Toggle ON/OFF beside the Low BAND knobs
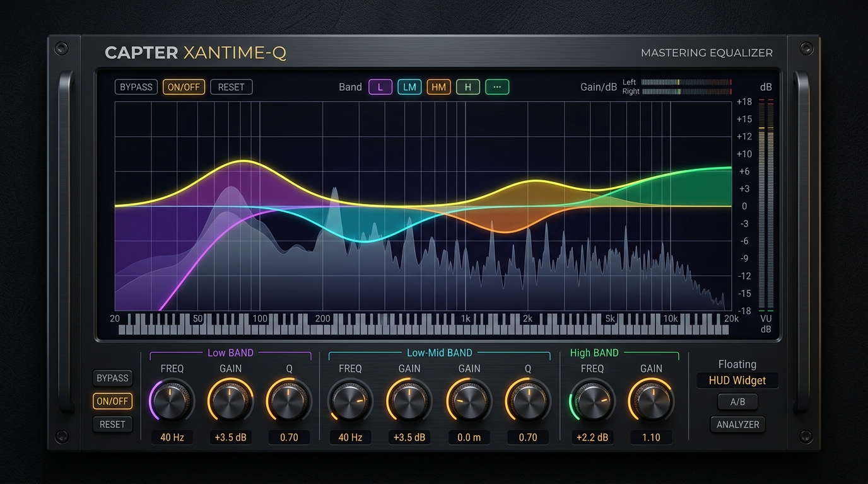 (112, 401)
